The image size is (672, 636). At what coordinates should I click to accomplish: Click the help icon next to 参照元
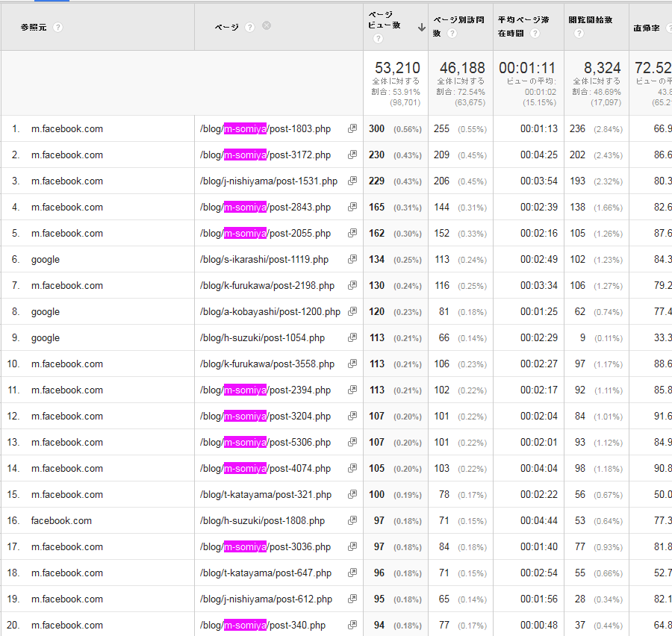coord(58,27)
